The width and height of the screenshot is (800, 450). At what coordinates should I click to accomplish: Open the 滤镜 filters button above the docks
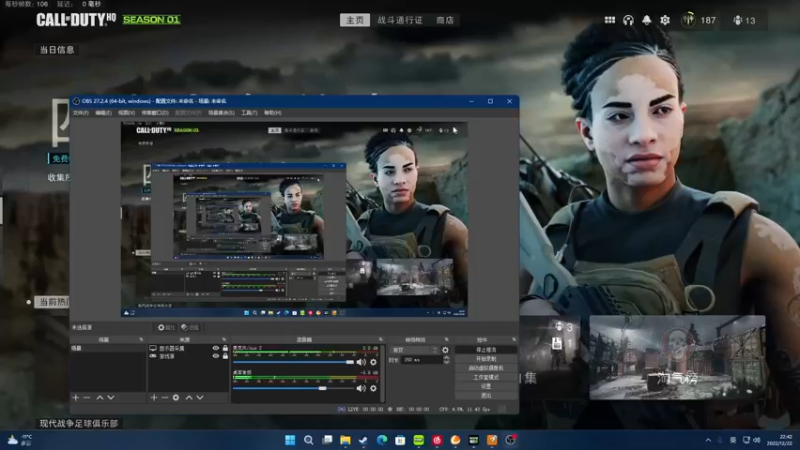190,328
